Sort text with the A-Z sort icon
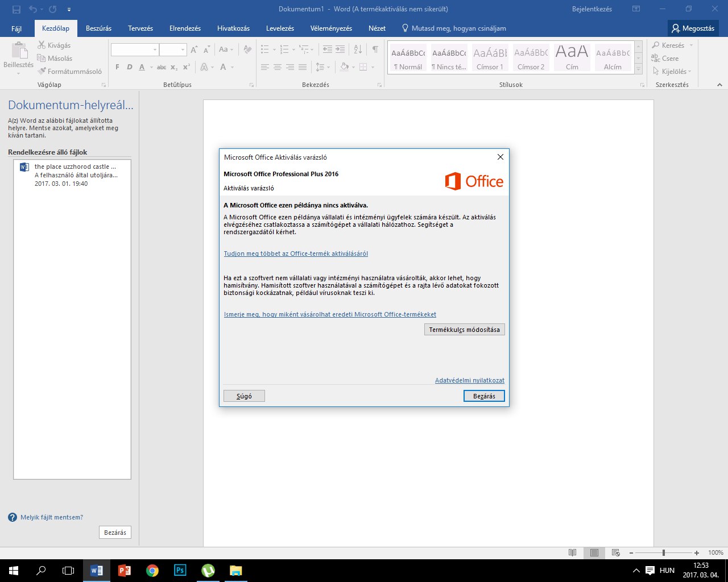The image size is (728, 582). point(358,50)
